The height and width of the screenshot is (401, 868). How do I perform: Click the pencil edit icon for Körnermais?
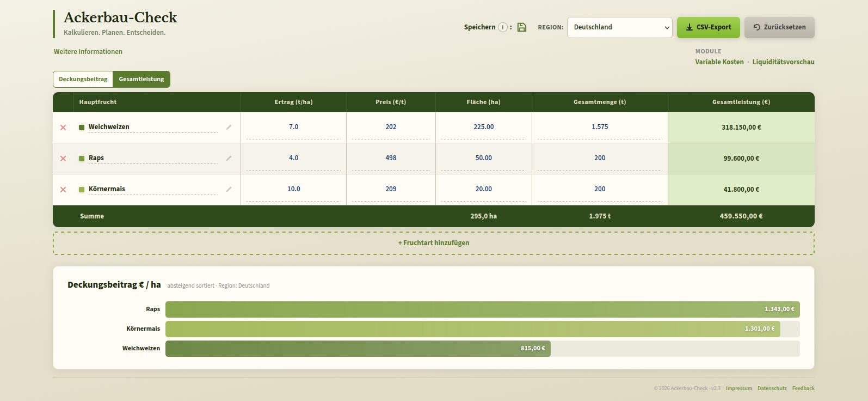(229, 190)
